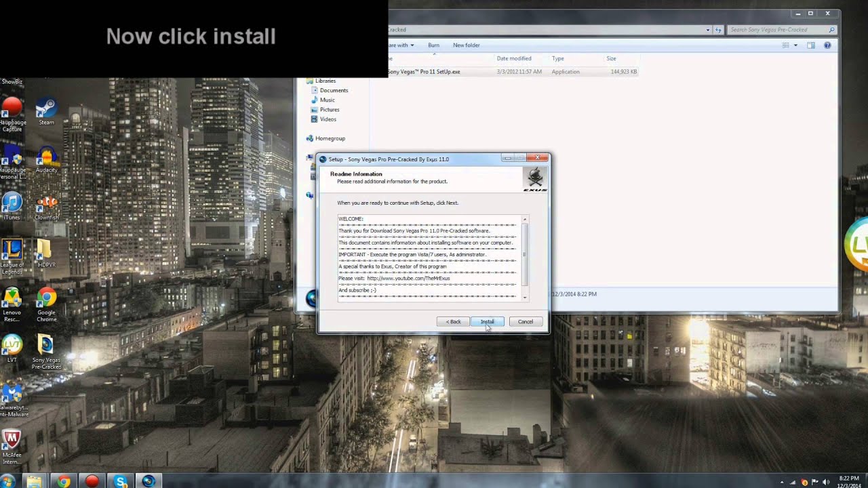Click the readme scroll-down arrow
Viewport: 868px width, 488px height.
pyautogui.click(x=525, y=297)
